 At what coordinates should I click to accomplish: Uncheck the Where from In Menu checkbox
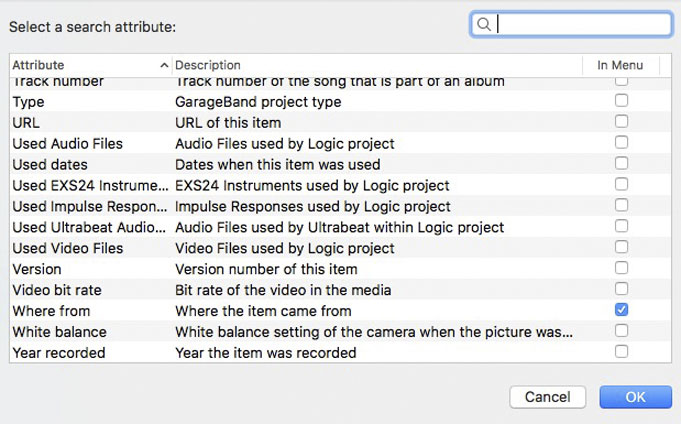point(621,310)
